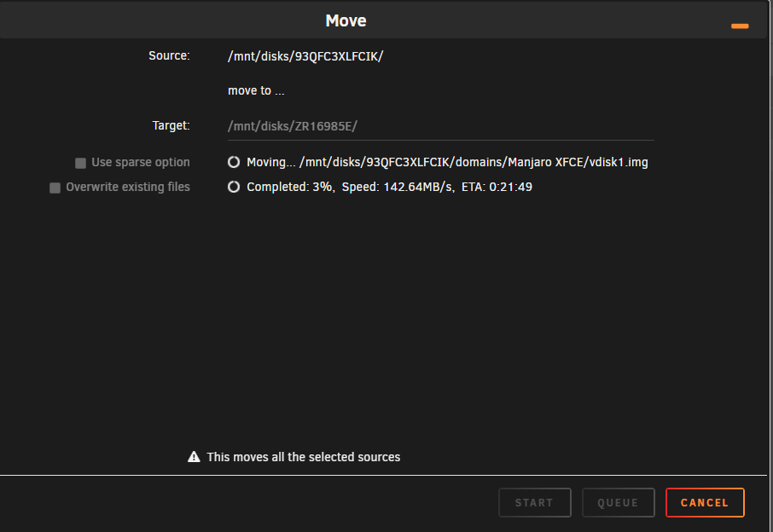Click the Target path input field

[x=441, y=126]
